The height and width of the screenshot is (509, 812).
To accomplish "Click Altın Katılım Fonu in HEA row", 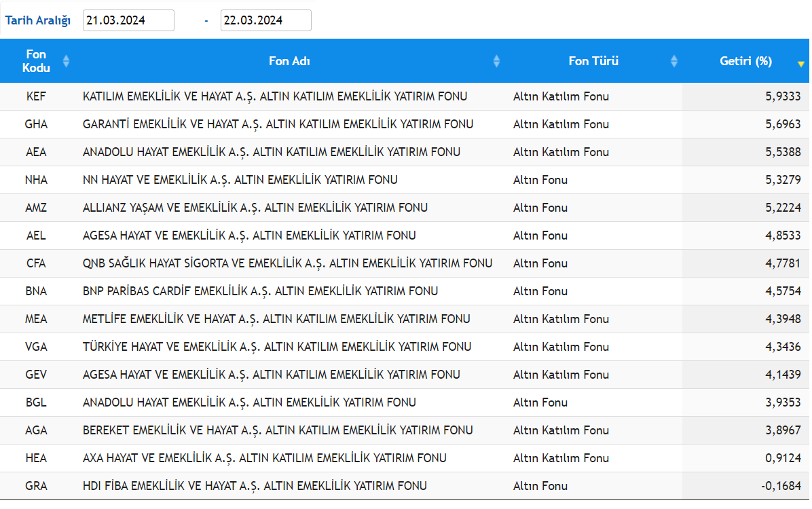I will 561,458.
